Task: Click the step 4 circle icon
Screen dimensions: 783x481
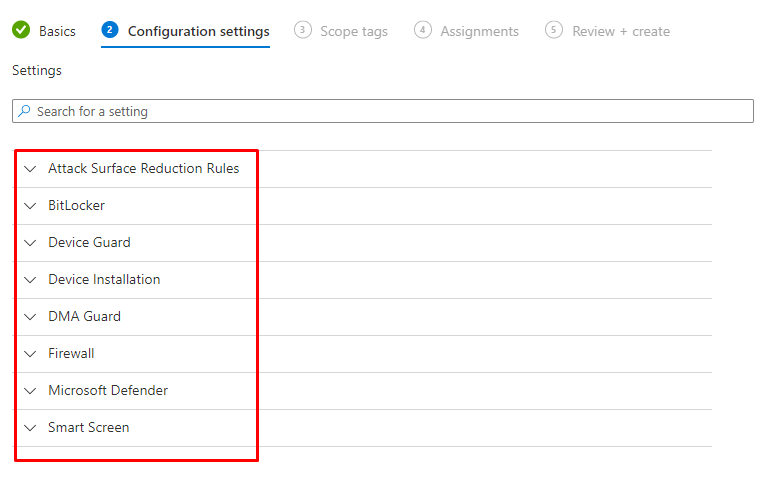Action: (423, 31)
